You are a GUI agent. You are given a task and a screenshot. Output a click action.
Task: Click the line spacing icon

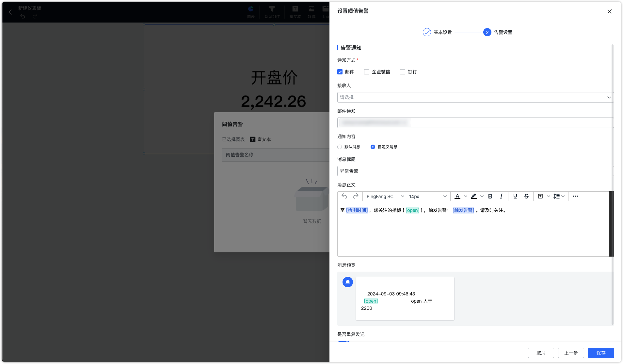556,196
